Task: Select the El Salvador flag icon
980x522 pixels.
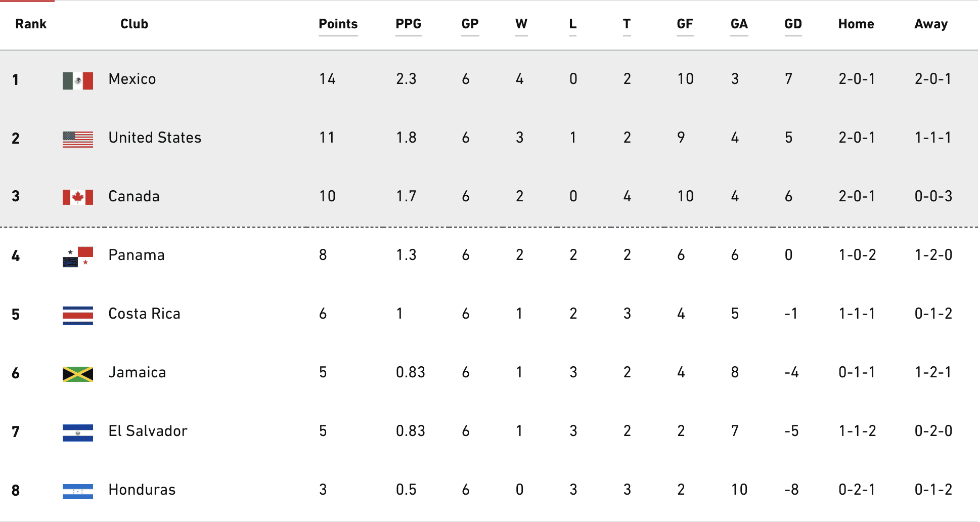Action: pyautogui.click(x=78, y=432)
